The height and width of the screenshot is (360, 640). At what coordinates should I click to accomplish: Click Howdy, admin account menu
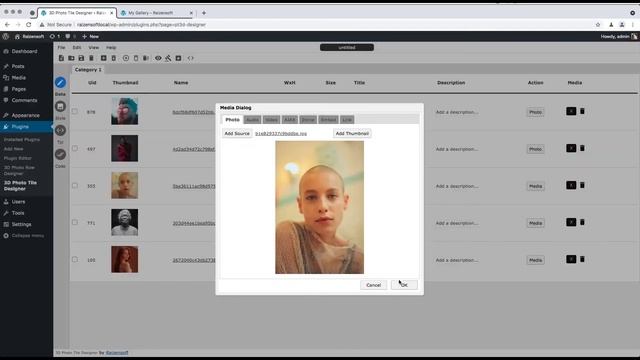[x=618, y=36]
